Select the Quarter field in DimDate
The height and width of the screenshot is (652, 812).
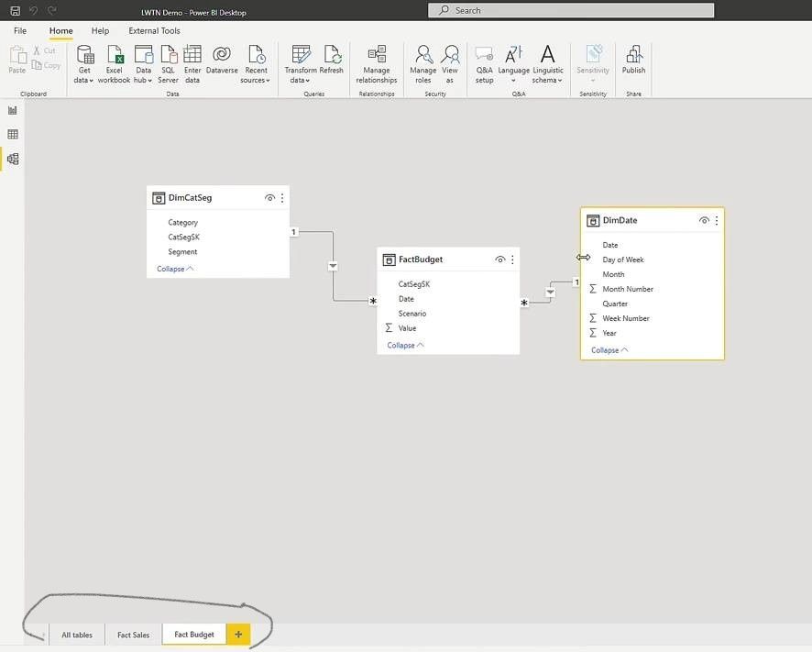pos(615,304)
